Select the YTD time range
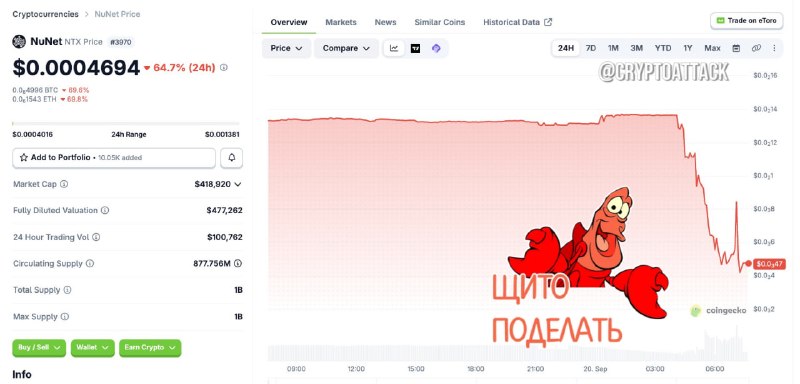This screenshot has width=800, height=384. (x=663, y=48)
